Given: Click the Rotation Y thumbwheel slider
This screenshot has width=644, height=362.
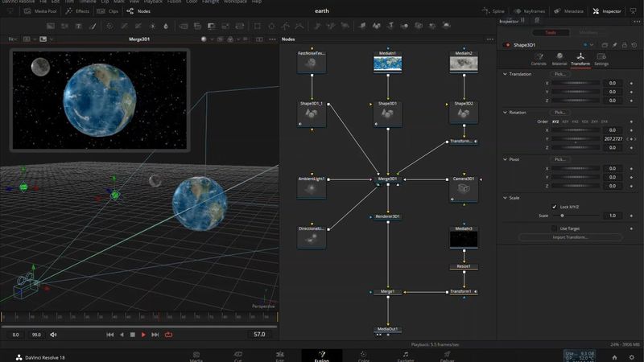Looking at the screenshot, I should tap(575, 138).
